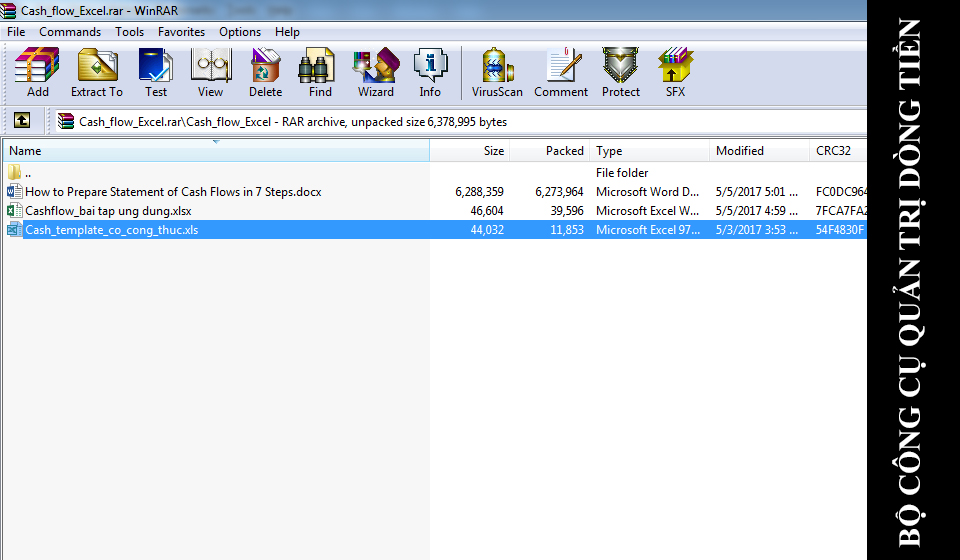
Task: Click the modified date 5/5/2017 5:01
Action: point(757,192)
